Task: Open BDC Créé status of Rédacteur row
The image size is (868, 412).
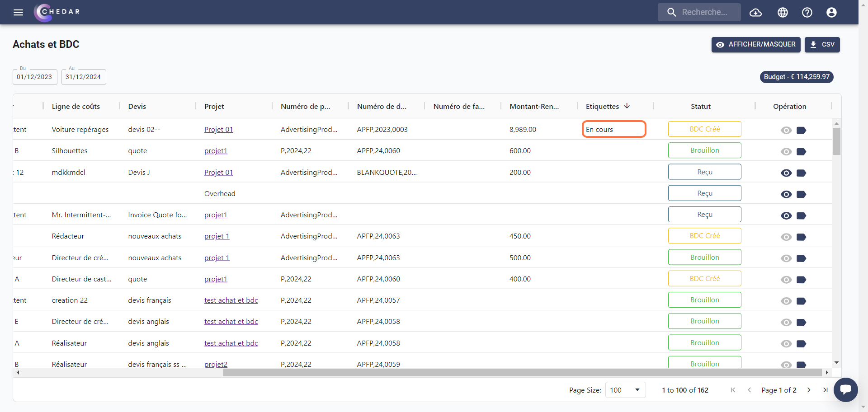Action: (704, 235)
